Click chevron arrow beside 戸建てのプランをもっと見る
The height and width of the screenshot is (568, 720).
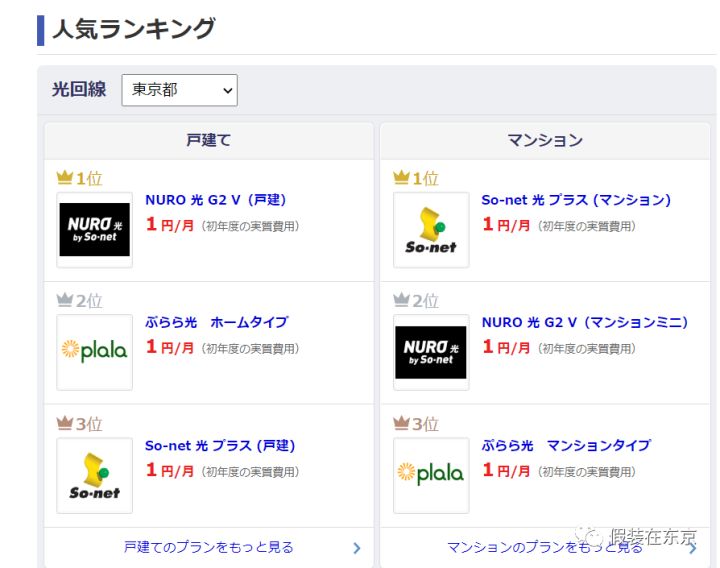tap(357, 548)
